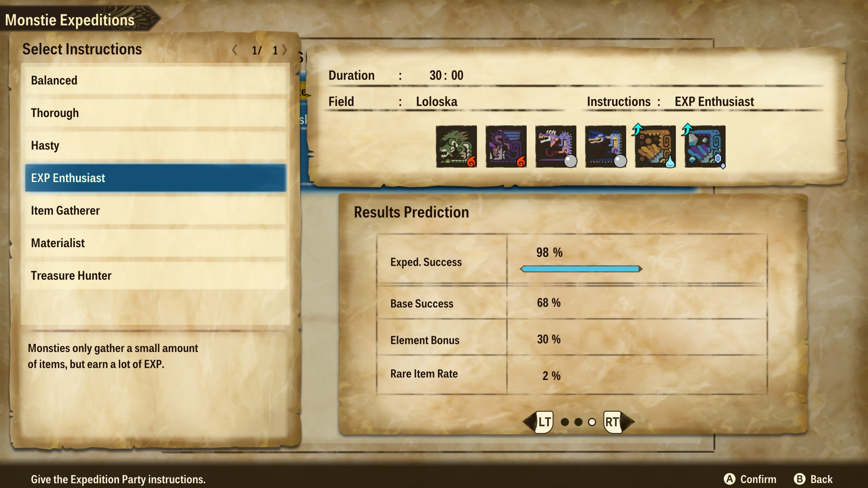Drag the Expedition Success progress bar
This screenshot has height=488, width=868.
(x=578, y=268)
